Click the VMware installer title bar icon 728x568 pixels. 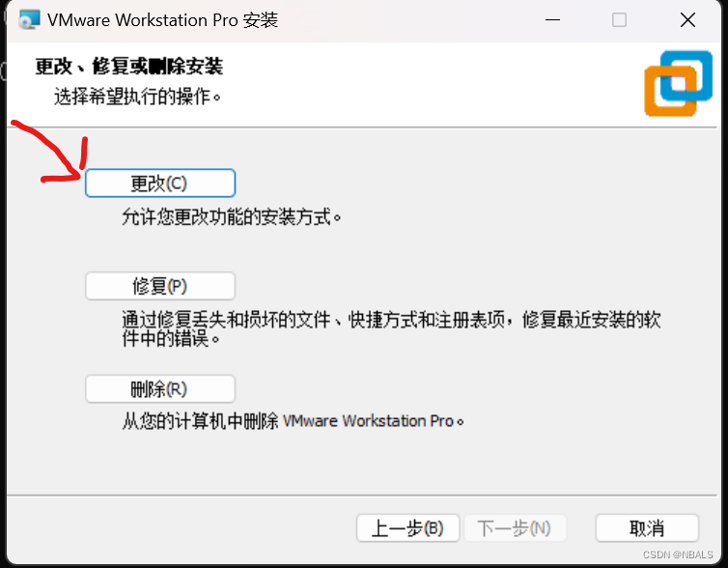point(29,20)
